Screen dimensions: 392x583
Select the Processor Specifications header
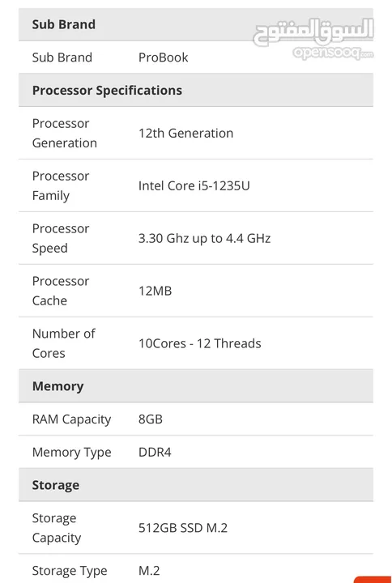[x=196, y=90]
